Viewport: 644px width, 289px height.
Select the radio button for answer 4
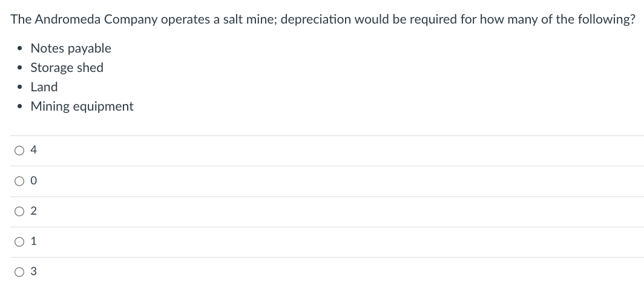pos(19,151)
